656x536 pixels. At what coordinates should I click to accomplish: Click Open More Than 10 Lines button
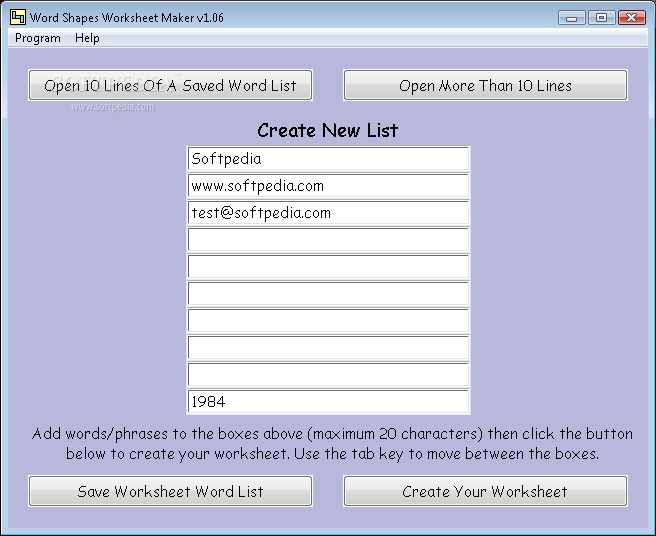[x=485, y=85]
